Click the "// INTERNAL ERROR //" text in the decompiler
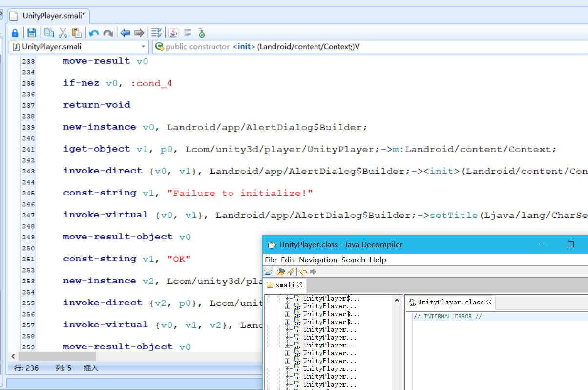 447,316
